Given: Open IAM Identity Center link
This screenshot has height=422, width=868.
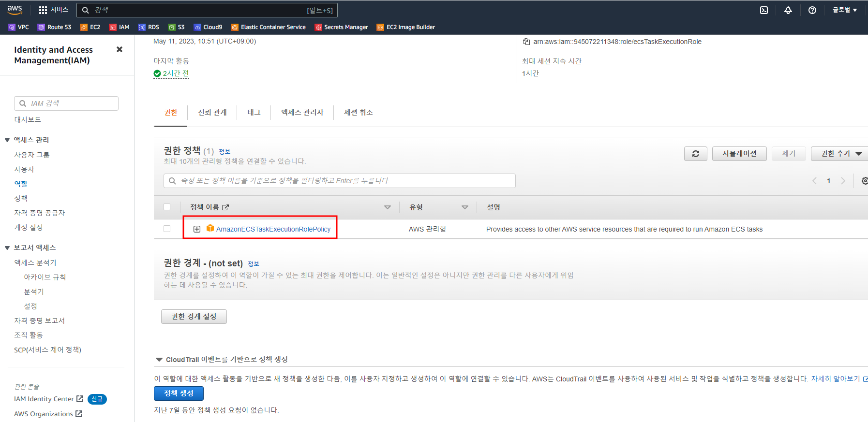Looking at the screenshot, I should [49, 399].
